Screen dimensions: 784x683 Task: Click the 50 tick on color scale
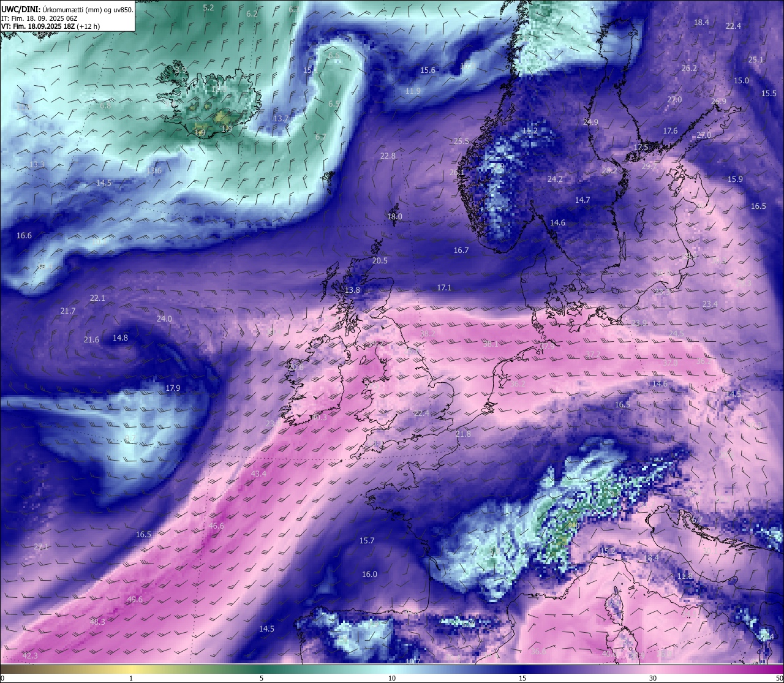coord(779,678)
